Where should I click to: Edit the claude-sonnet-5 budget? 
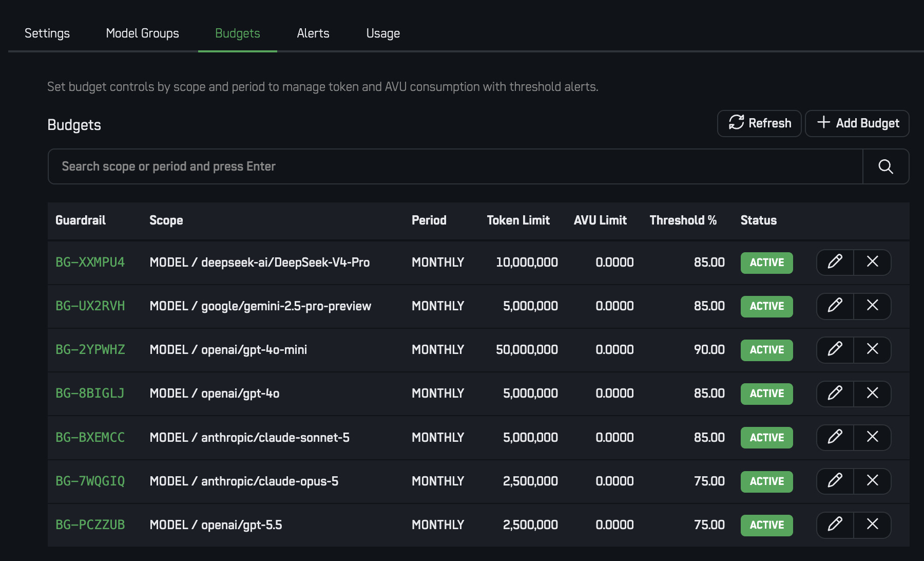(x=835, y=437)
